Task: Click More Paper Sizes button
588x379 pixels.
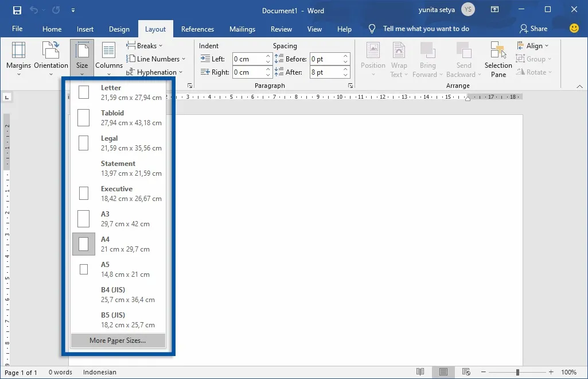Action: coord(118,340)
